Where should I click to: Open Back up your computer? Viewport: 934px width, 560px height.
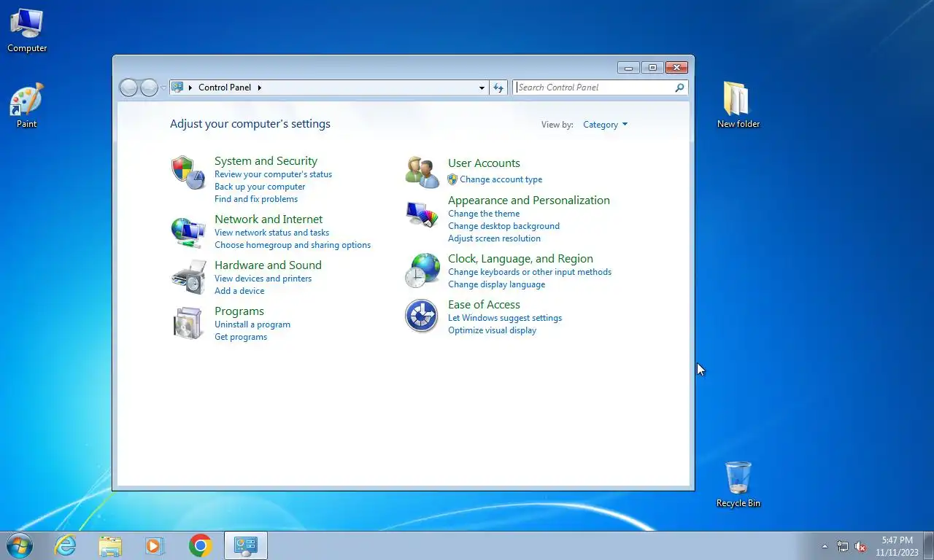(260, 187)
